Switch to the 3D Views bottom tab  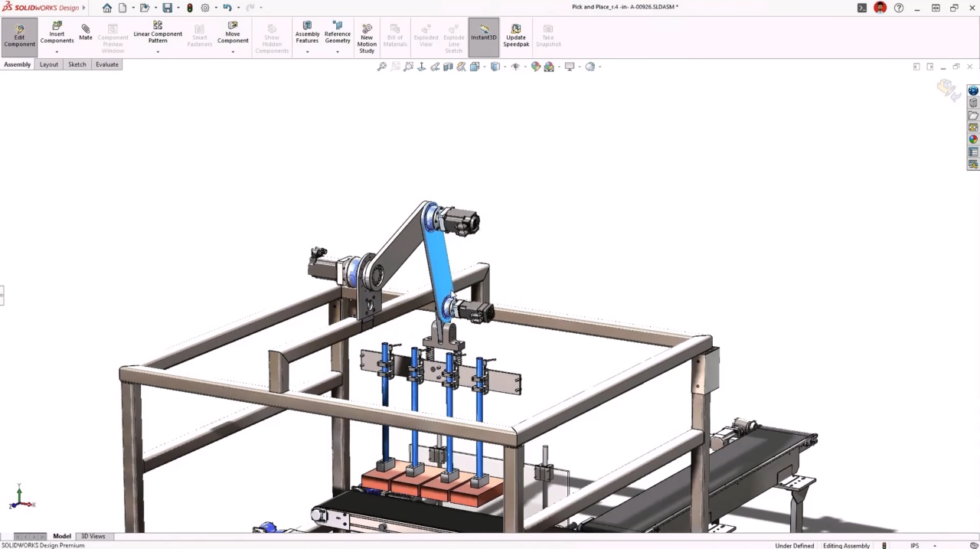point(93,536)
